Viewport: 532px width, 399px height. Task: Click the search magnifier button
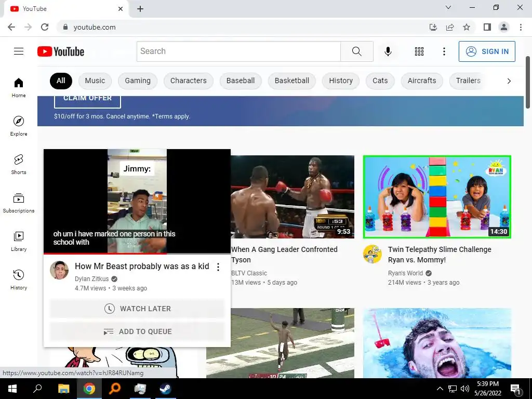click(x=356, y=51)
